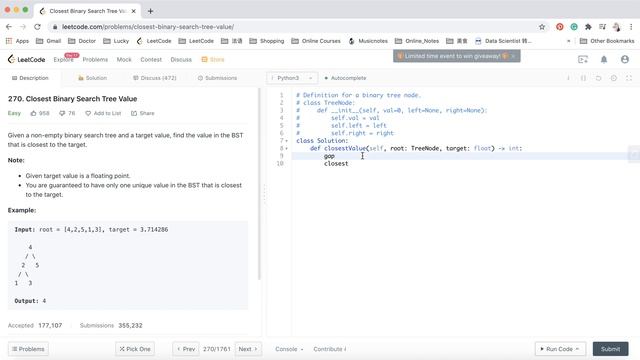Expand the bookmarks overflow chevron
640x360 pixels.
[569, 41]
